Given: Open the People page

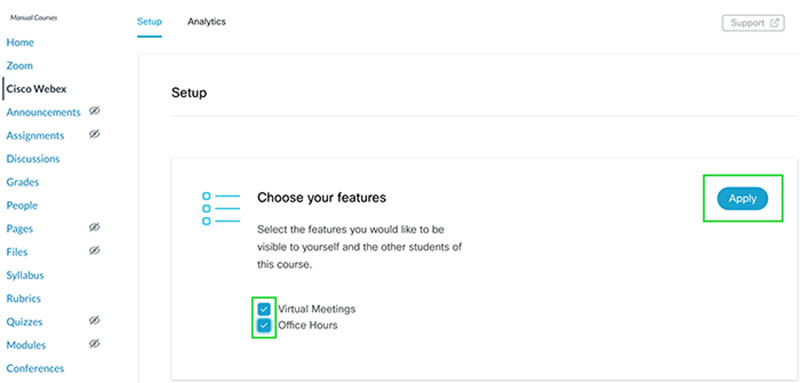Looking at the screenshot, I should pos(22,206).
